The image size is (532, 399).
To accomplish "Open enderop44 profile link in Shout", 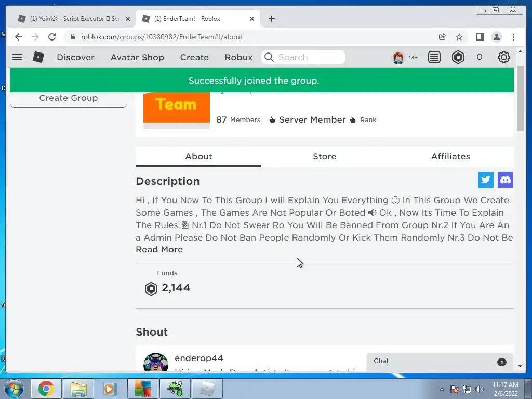I will [199, 358].
